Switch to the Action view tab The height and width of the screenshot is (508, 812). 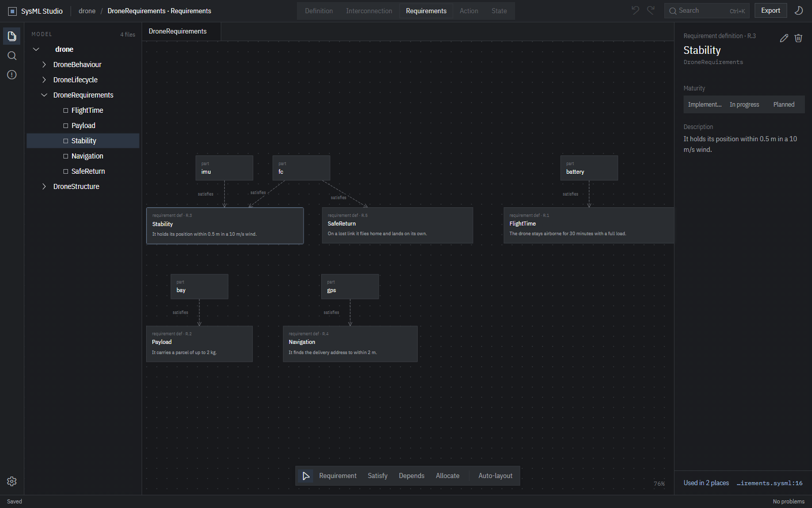[x=469, y=11]
